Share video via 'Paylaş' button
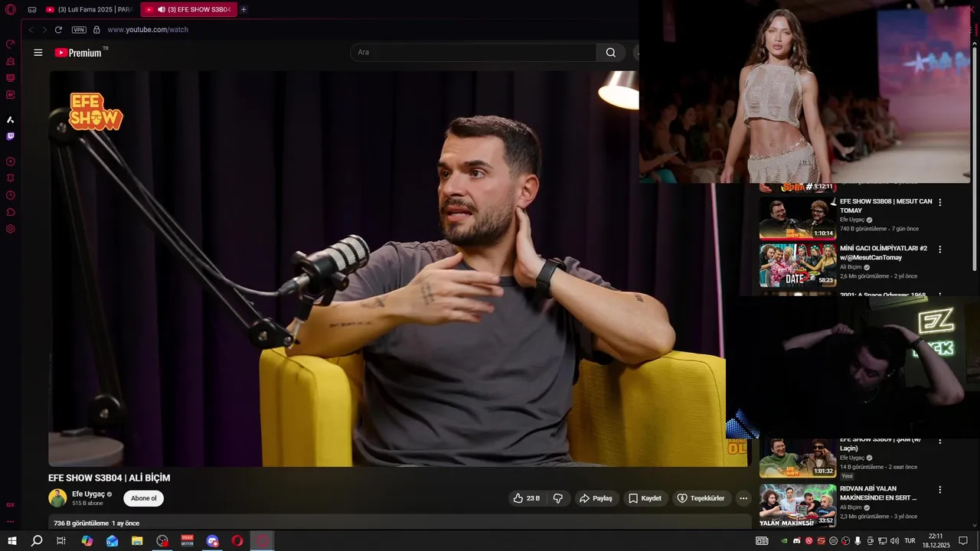This screenshot has height=551, width=980. pos(596,498)
